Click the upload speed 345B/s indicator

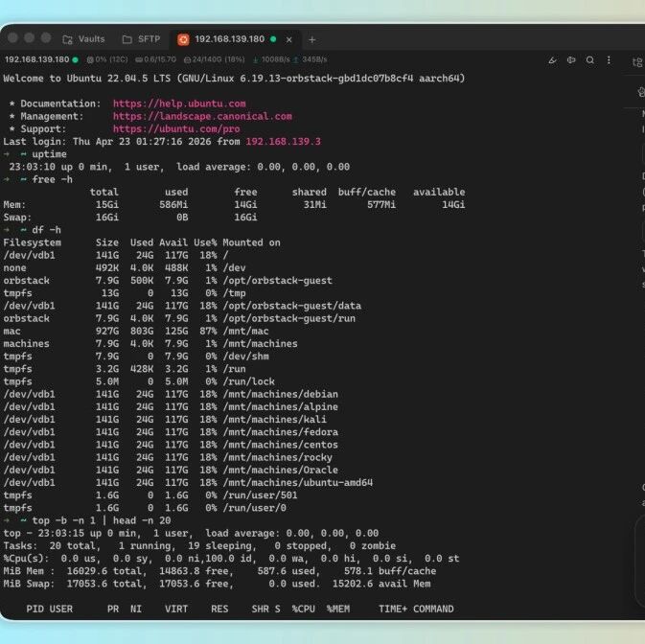pos(310,59)
